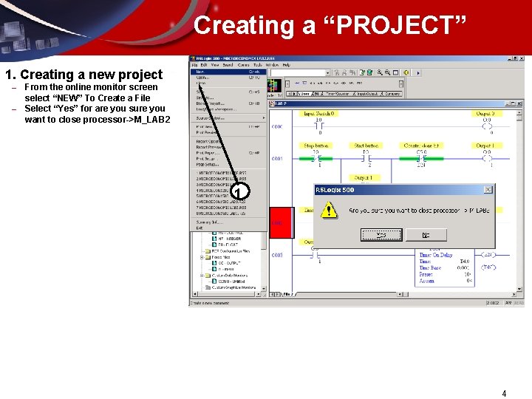Click the toolbar search input field
Screen dimensions: 532x399
tap(298, 72)
